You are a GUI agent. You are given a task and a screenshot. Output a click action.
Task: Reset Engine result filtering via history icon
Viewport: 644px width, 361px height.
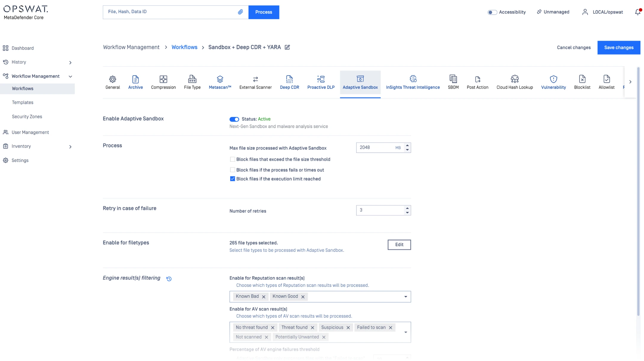(169, 279)
